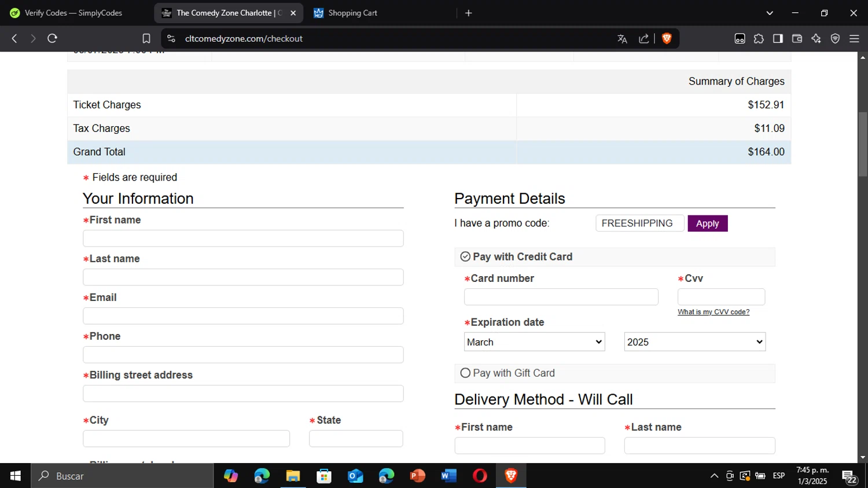Click the City input field
Image resolution: width=868 pixels, height=488 pixels.
(186, 439)
